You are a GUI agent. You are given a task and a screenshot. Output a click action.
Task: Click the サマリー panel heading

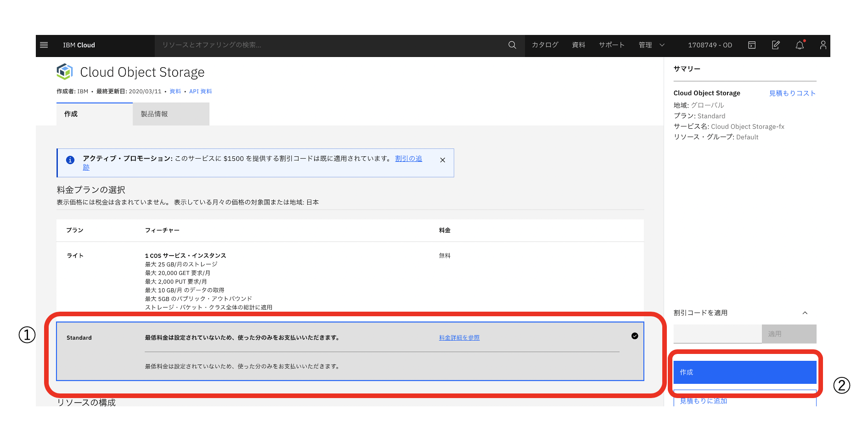click(x=687, y=69)
